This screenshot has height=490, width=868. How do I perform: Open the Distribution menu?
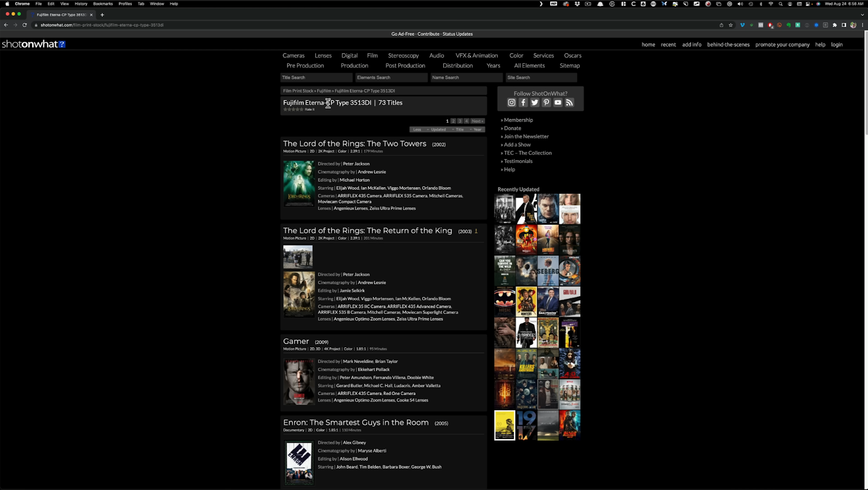tap(457, 66)
